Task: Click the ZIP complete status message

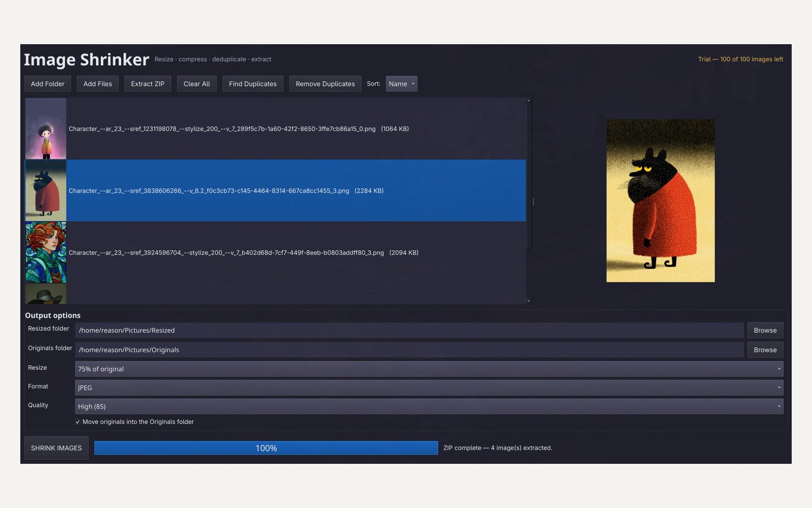Action: coord(497,448)
